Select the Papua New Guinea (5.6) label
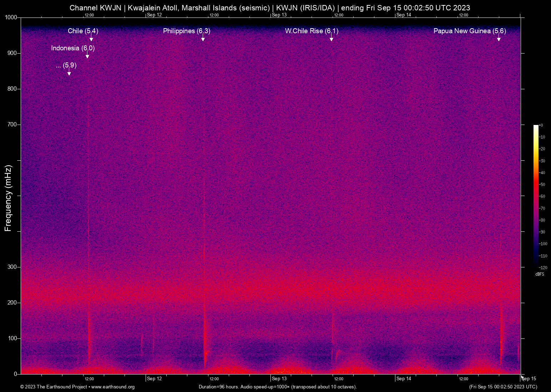 coord(469,31)
